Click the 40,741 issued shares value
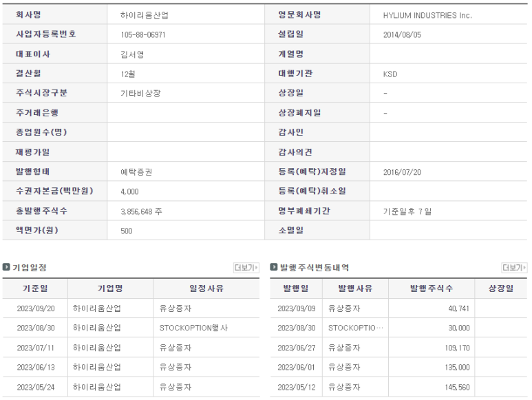The height and width of the screenshot is (400, 532). coord(459,308)
